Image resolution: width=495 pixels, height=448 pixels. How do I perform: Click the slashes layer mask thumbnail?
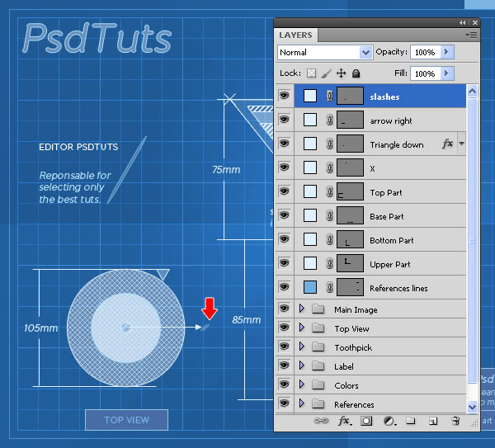pyautogui.click(x=350, y=96)
